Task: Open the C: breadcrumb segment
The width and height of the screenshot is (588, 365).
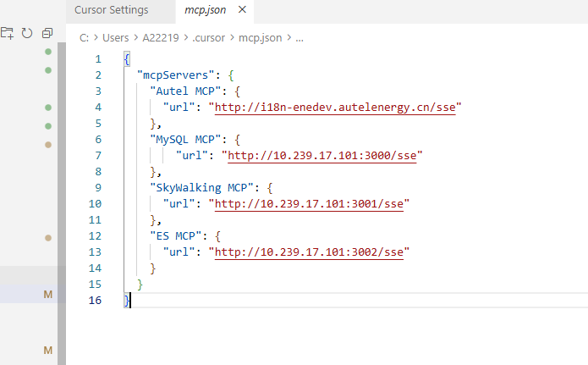Action: (84, 38)
